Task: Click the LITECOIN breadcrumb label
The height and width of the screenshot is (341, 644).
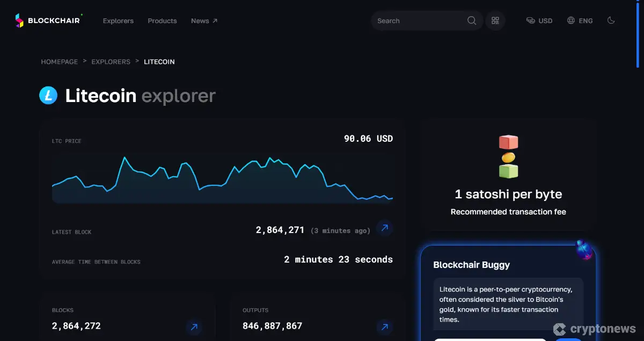Action: point(159,61)
